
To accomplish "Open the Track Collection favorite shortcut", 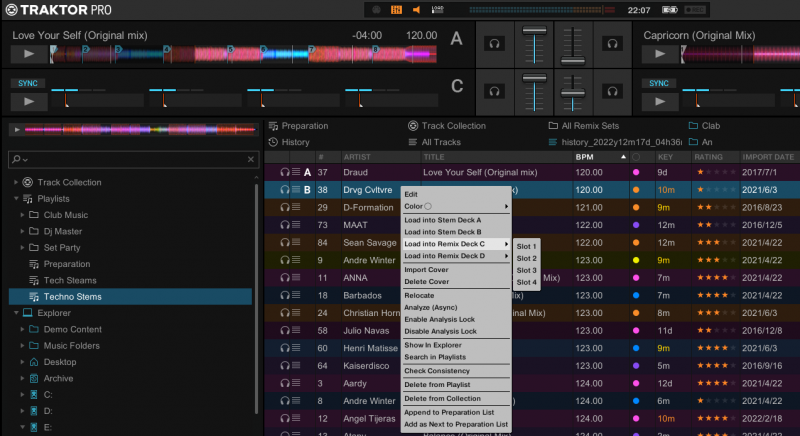I will (447, 125).
